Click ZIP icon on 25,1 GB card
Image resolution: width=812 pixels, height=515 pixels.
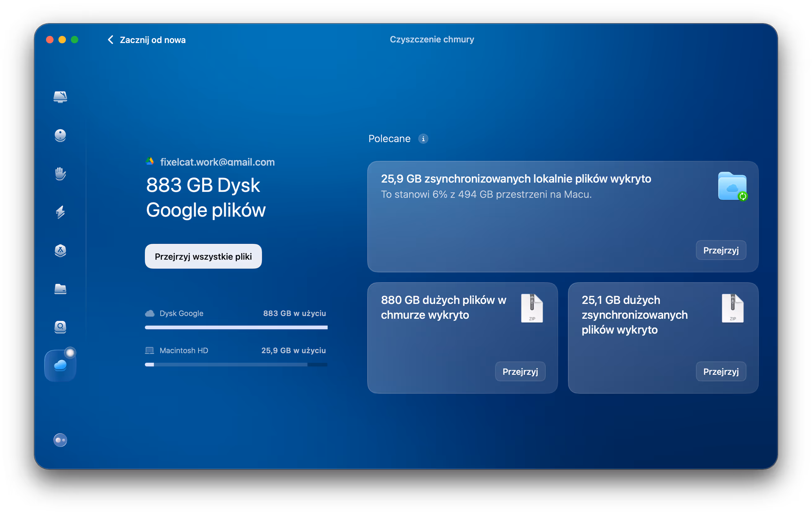[732, 308]
